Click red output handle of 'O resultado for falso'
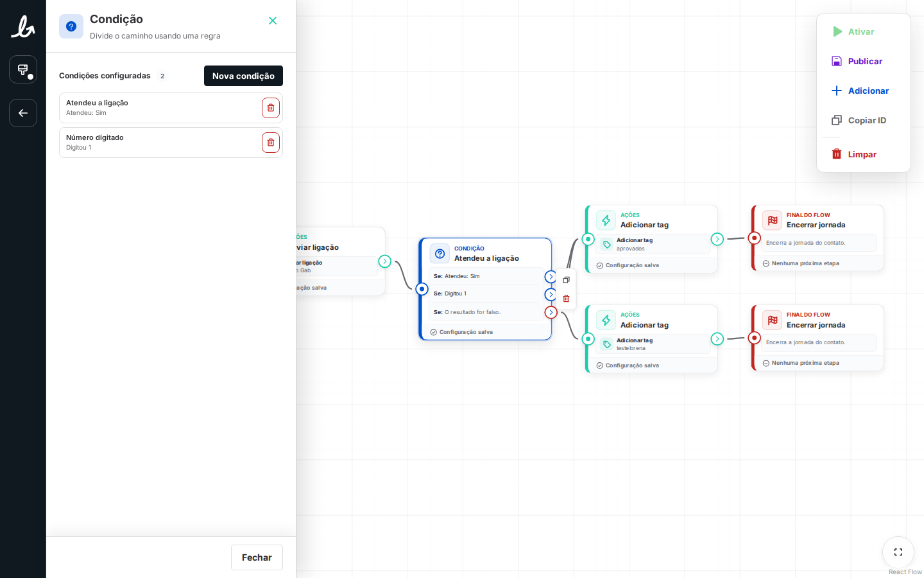 pos(551,313)
